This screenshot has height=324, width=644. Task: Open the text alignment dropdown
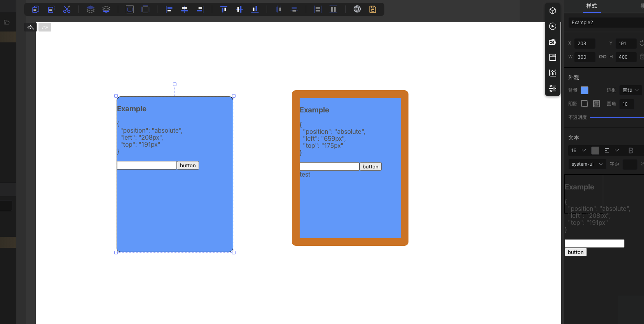click(x=612, y=151)
